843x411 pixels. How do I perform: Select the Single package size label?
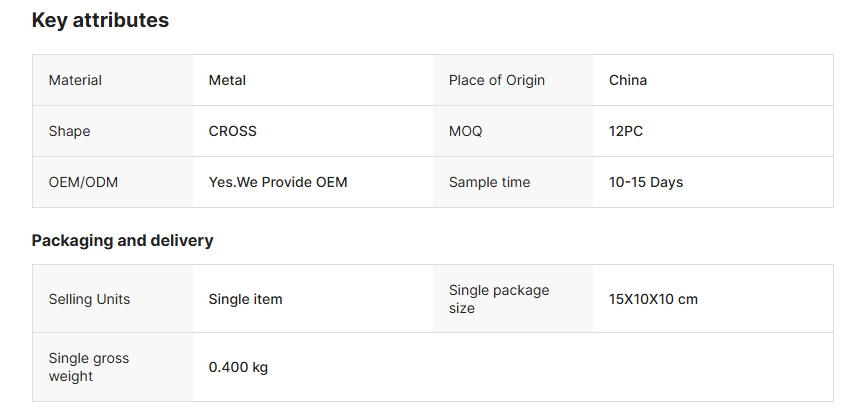pyautogui.click(x=499, y=299)
